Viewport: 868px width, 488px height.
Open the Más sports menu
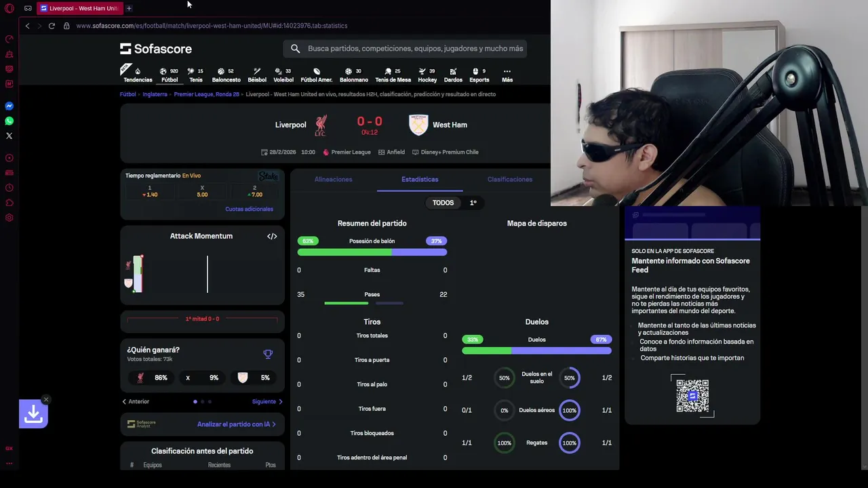(x=507, y=75)
